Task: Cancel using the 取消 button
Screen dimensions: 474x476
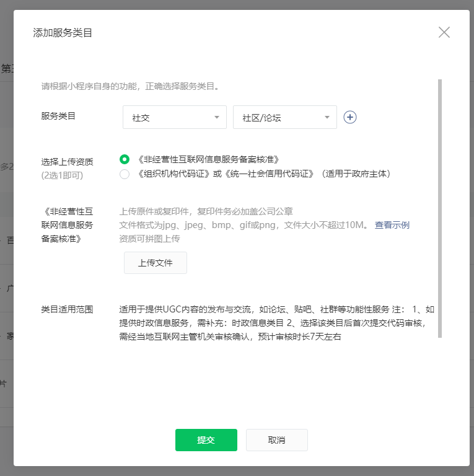Action: tap(276, 439)
